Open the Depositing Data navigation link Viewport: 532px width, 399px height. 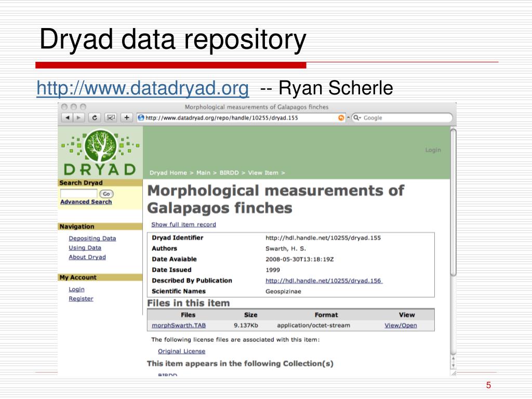tap(92, 238)
